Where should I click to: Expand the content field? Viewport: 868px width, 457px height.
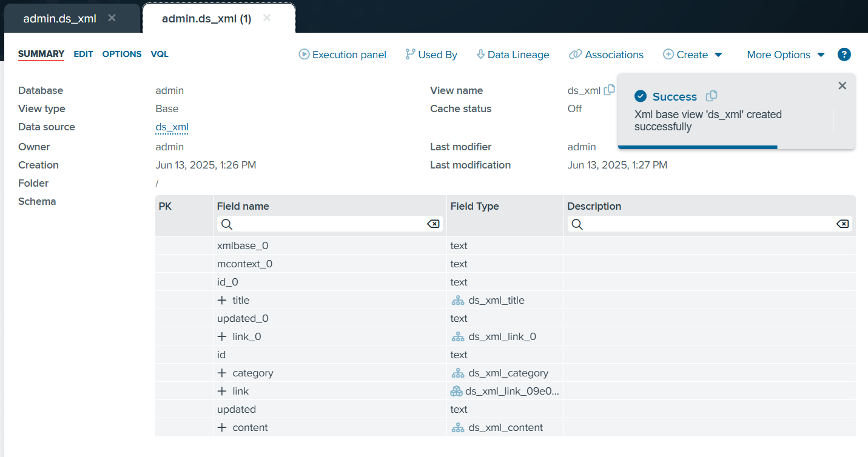(222, 427)
